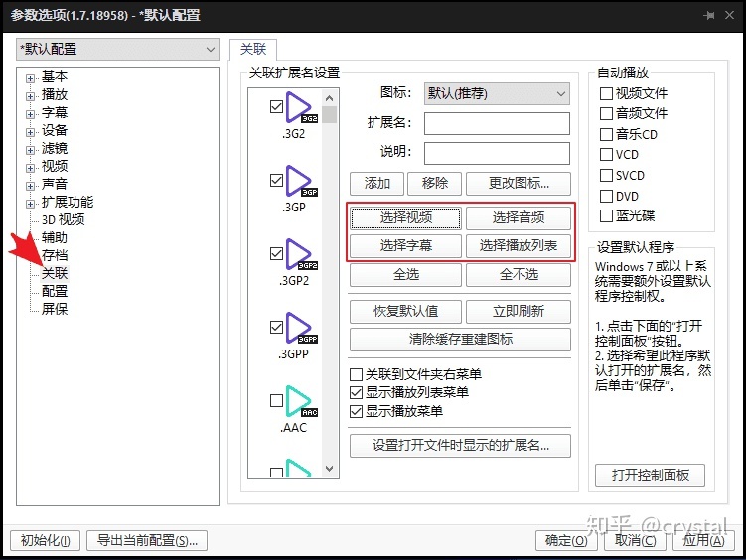Click the 确定(O) button
The width and height of the screenshot is (746, 560).
(566, 541)
